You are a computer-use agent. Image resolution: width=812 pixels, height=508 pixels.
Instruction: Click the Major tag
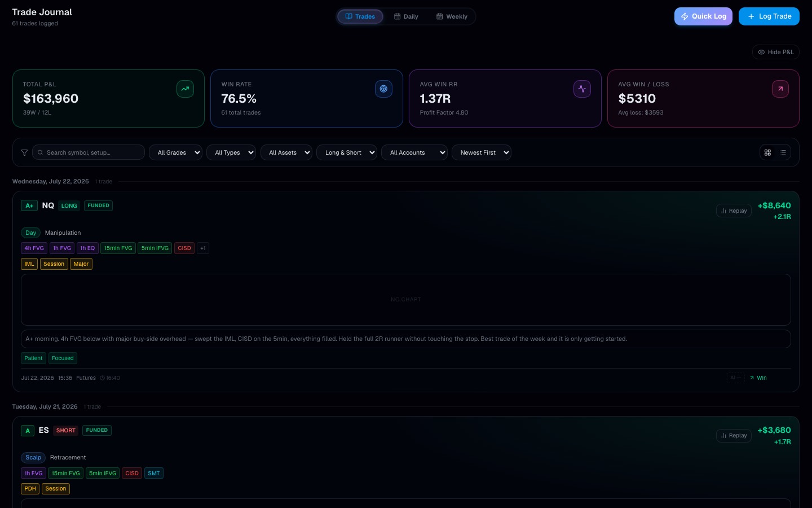81,264
